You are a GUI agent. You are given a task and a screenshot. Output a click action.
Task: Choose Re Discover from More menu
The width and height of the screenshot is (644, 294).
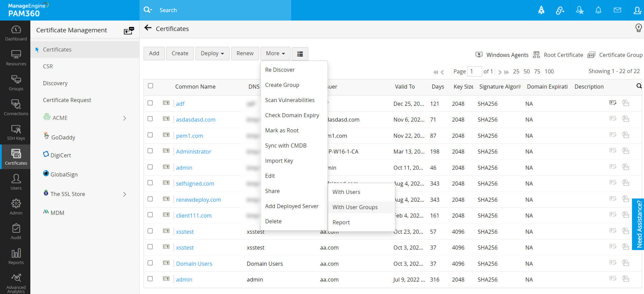[294, 70]
